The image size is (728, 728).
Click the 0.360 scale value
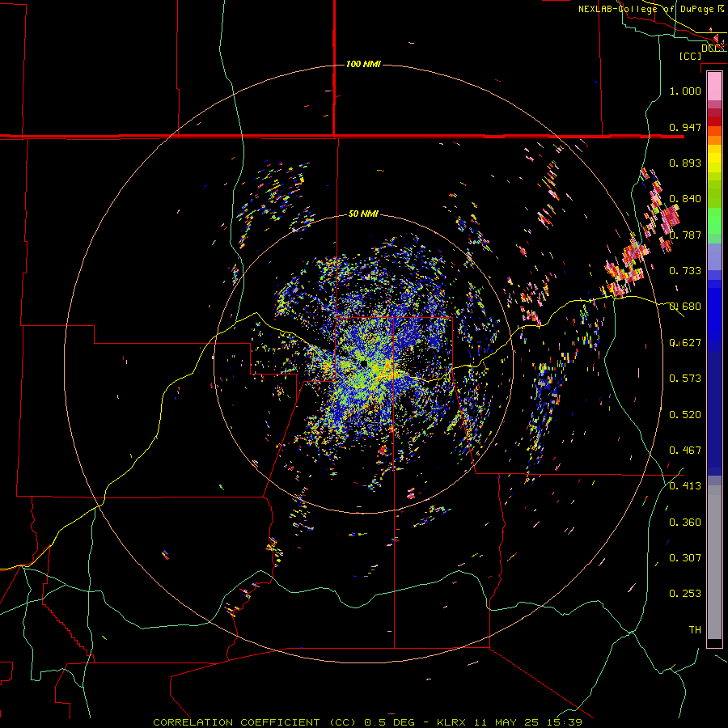[x=685, y=523]
